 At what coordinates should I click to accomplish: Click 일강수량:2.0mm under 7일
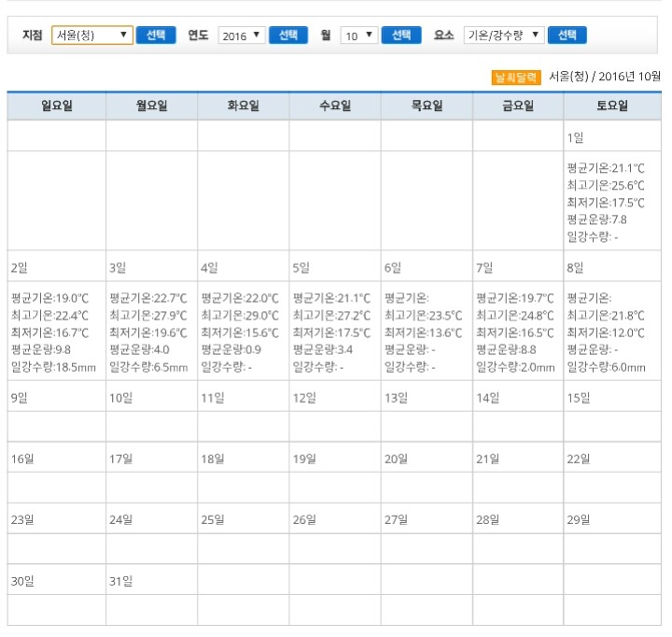point(515,367)
